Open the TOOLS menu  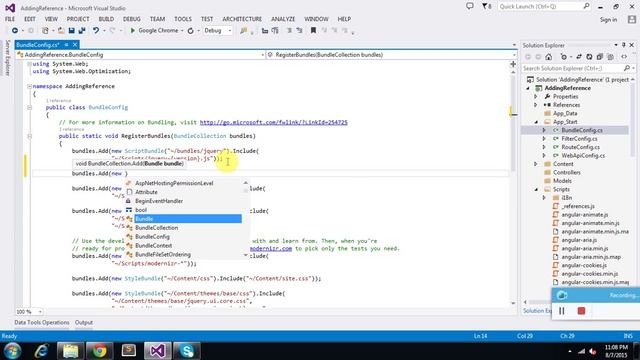pyautogui.click(x=183, y=19)
